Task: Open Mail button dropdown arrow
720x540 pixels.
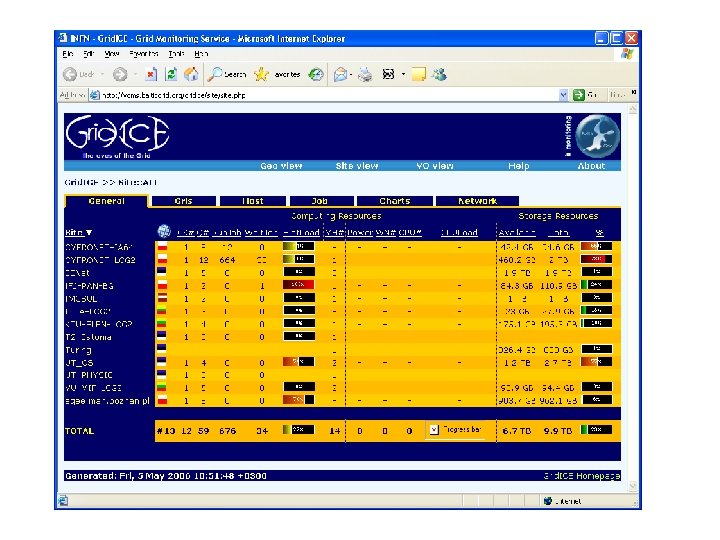Action: point(352,74)
